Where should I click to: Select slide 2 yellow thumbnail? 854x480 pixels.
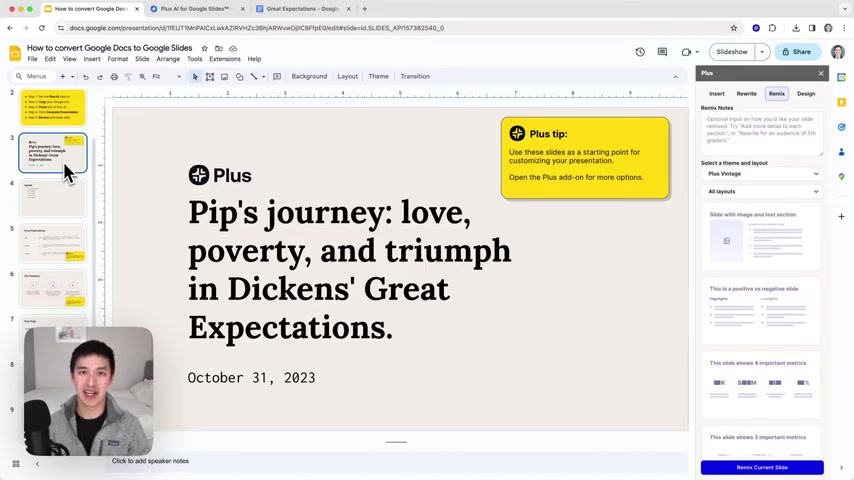[53, 107]
